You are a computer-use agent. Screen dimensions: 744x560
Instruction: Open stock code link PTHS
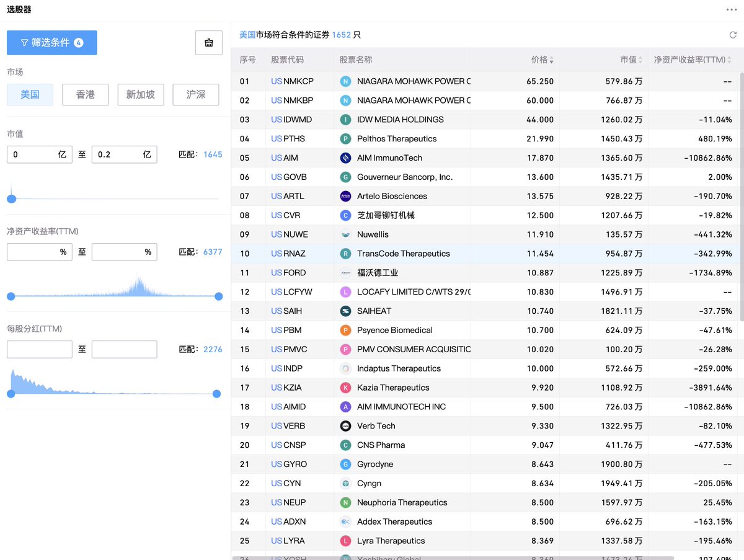(288, 139)
